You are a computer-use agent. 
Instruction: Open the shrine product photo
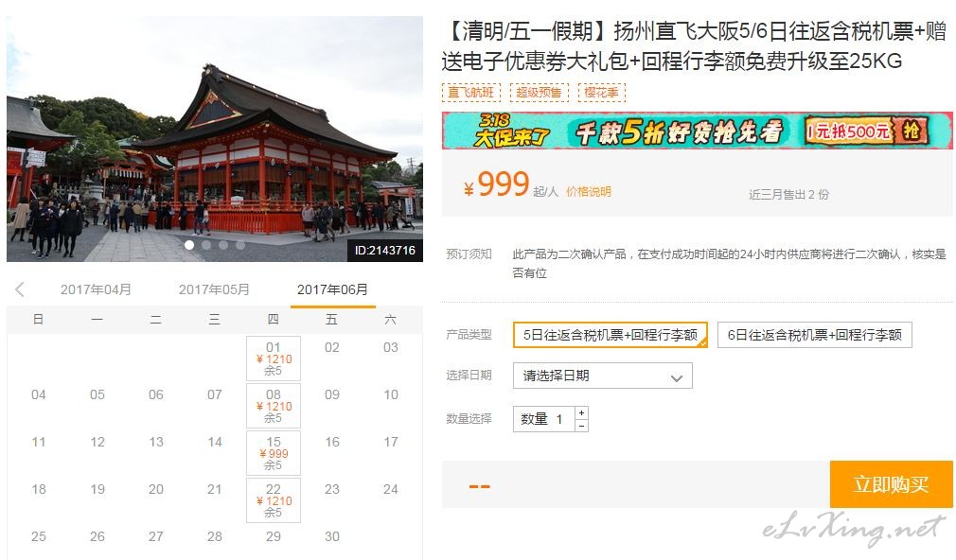[215, 139]
